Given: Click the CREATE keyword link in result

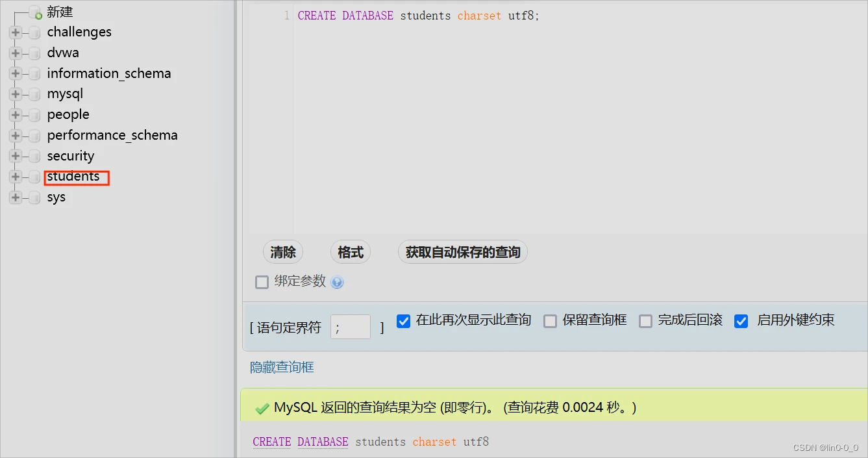Looking at the screenshot, I should coord(272,442).
